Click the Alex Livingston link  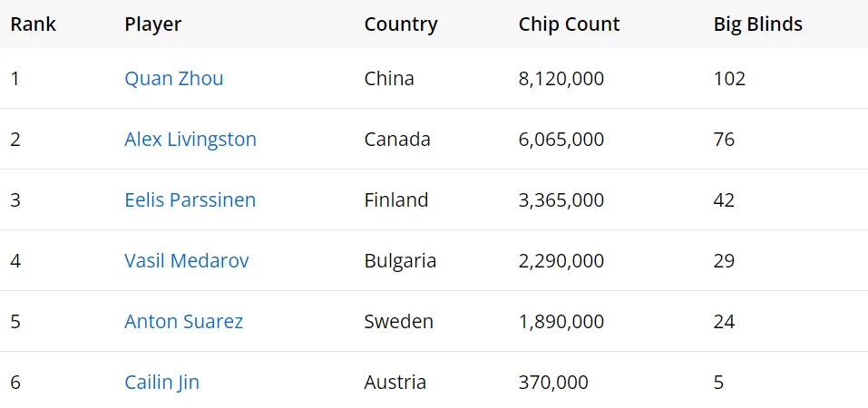click(x=190, y=140)
